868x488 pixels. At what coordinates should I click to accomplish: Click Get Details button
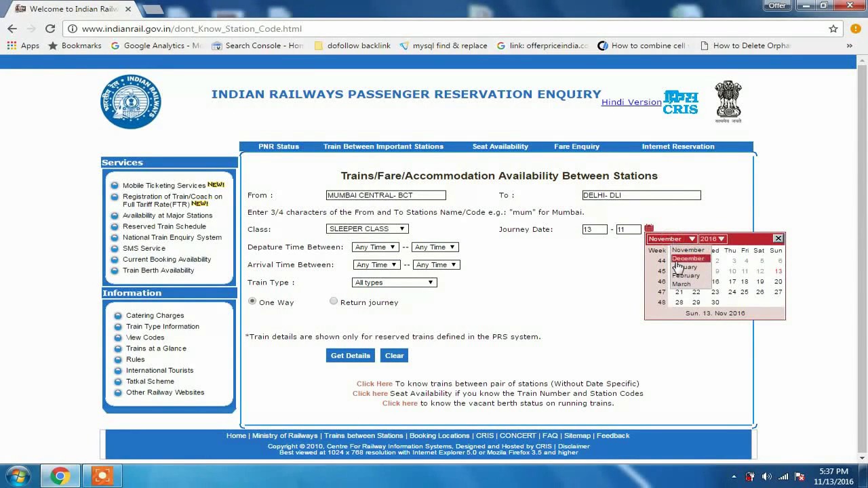(x=351, y=355)
